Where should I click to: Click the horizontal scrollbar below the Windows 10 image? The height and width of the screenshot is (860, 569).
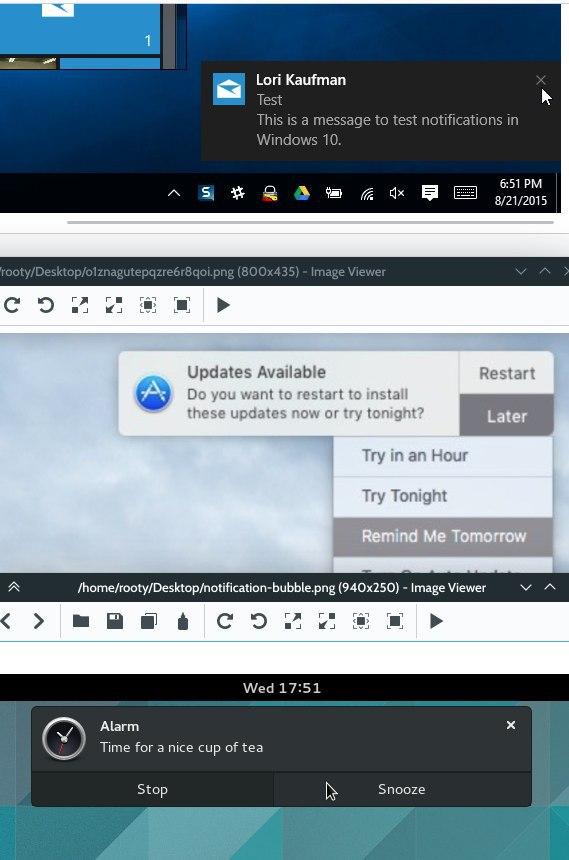[x=310, y=222]
